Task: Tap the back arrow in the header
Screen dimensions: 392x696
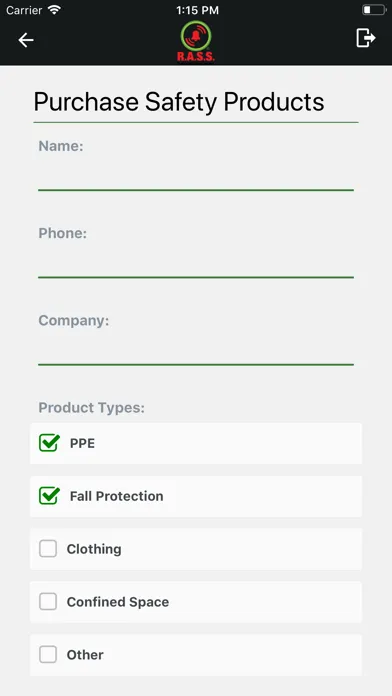Action: (x=26, y=40)
